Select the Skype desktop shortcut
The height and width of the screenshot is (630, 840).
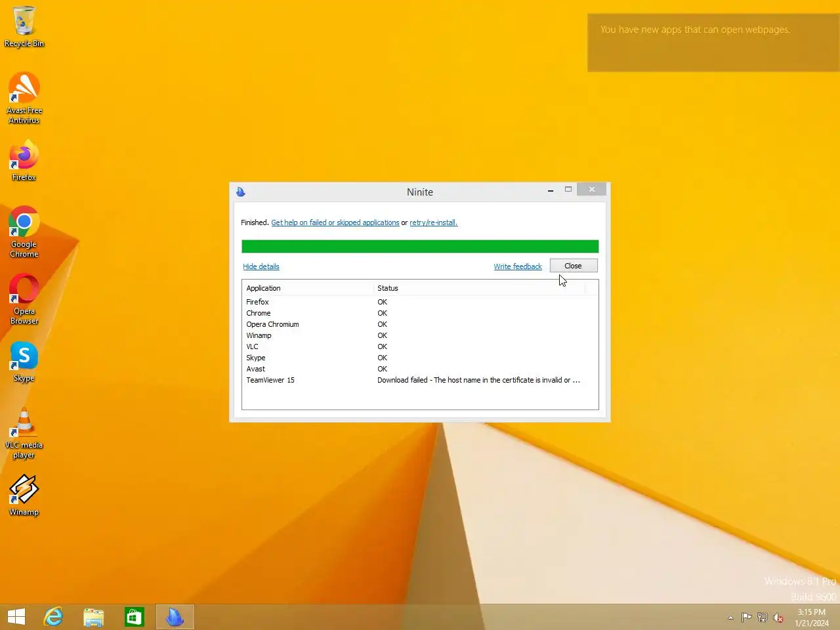pyautogui.click(x=24, y=361)
